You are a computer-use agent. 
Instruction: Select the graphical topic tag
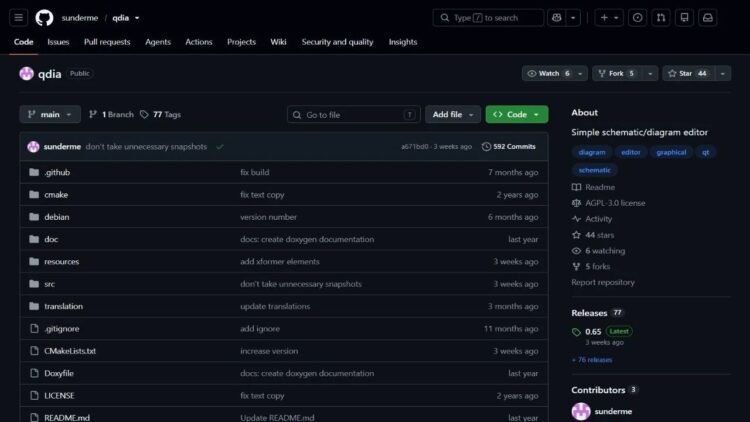[x=671, y=152]
